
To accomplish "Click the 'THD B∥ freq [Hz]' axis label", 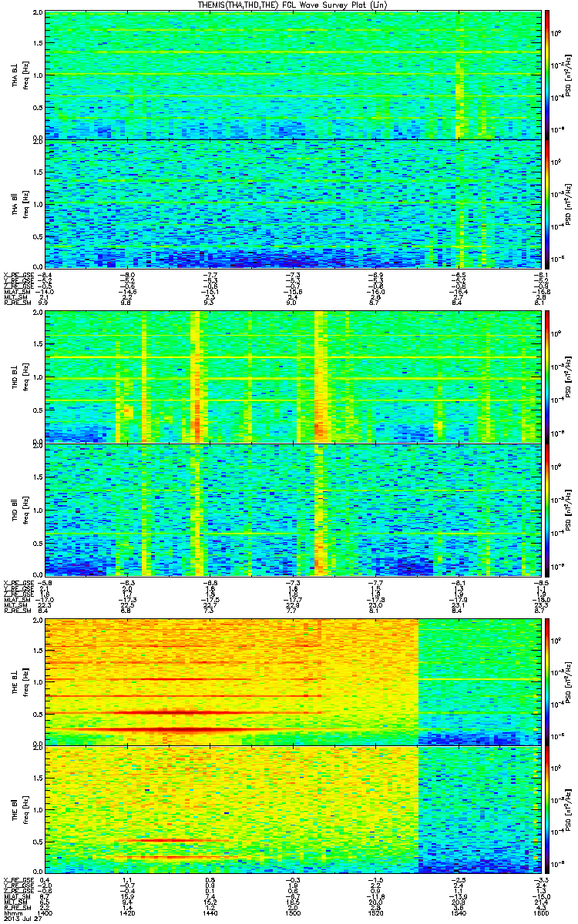I will (x=18, y=509).
